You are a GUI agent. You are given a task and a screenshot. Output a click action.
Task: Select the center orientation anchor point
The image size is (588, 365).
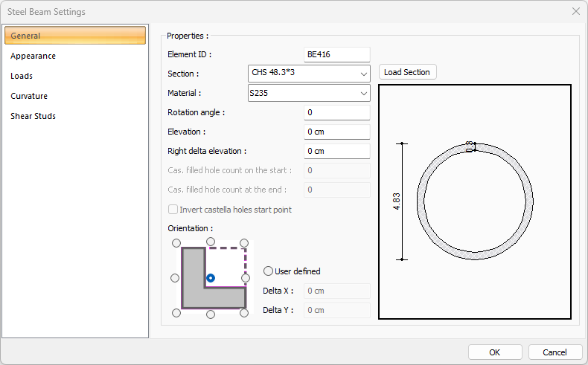tap(211, 278)
